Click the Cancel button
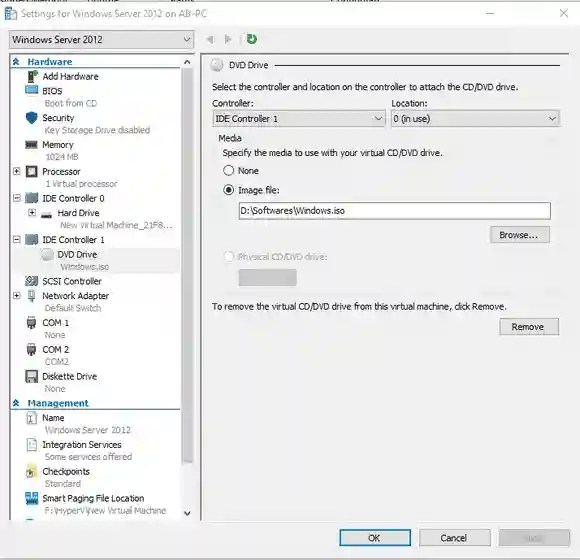This screenshot has height=560, width=580. 455,538
